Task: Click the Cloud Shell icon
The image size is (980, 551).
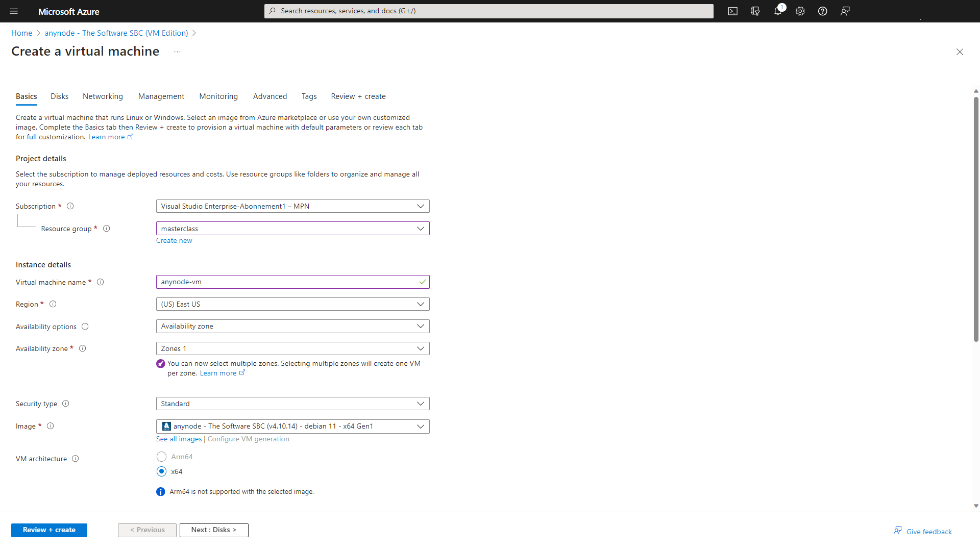Action: [733, 11]
